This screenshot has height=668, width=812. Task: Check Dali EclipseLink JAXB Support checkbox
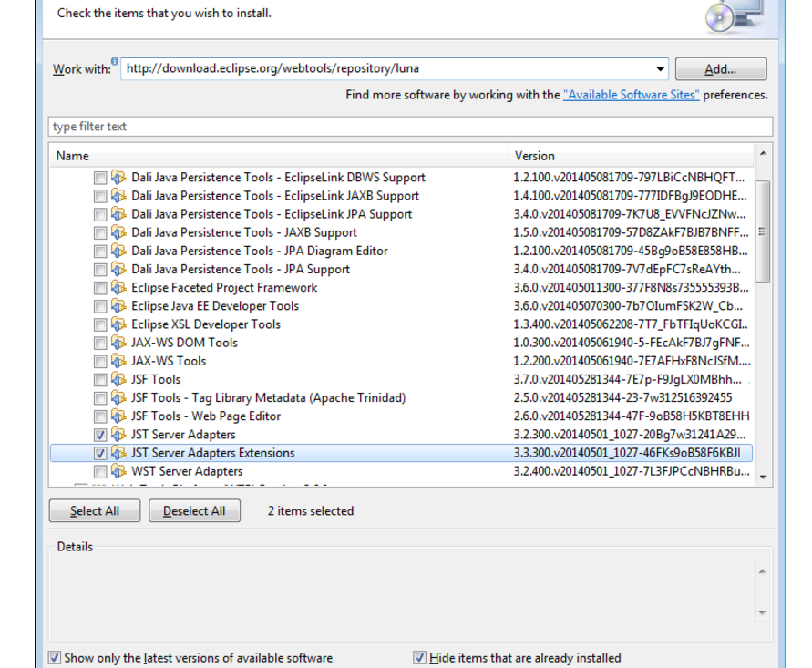pyautogui.click(x=100, y=196)
